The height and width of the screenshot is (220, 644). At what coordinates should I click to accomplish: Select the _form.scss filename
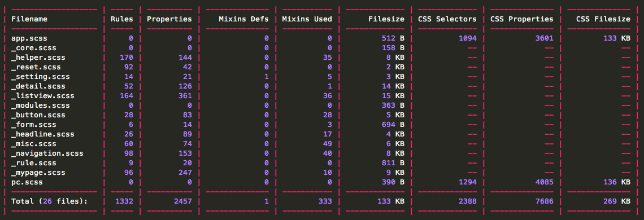pyautogui.click(x=34, y=124)
